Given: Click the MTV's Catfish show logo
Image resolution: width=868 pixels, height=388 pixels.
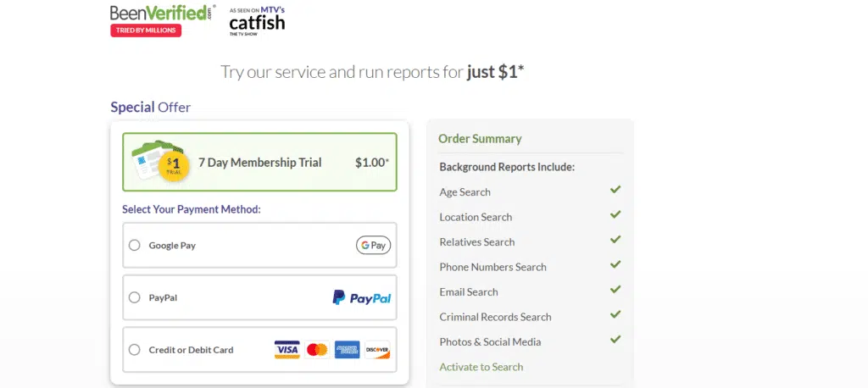Looking at the screenshot, I should click(257, 21).
